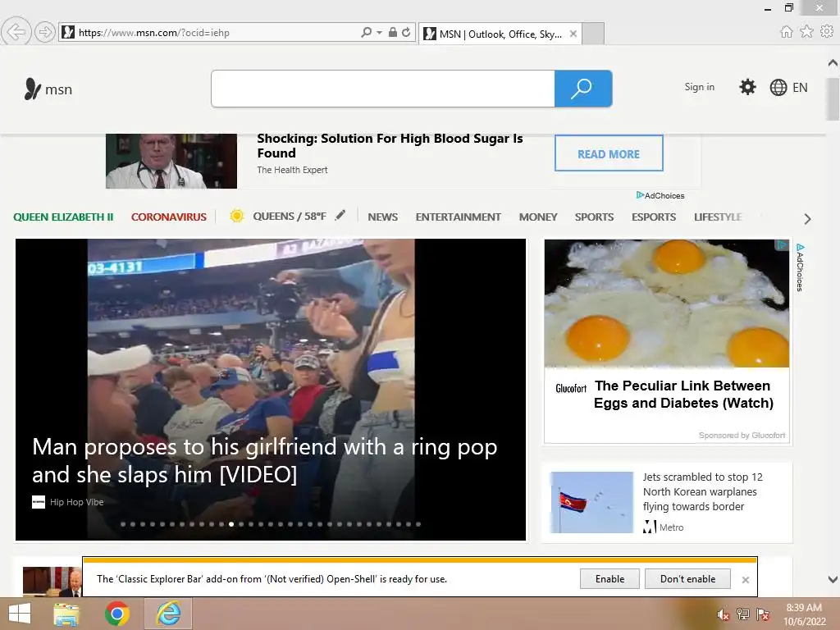
Task: Open the NEWS section
Action: pos(382,217)
